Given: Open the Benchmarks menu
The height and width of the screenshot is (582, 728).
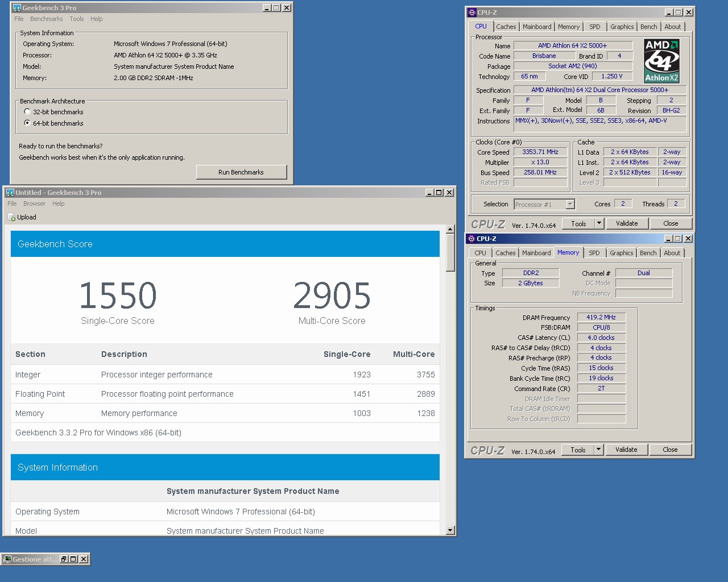Looking at the screenshot, I should pyautogui.click(x=46, y=19).
